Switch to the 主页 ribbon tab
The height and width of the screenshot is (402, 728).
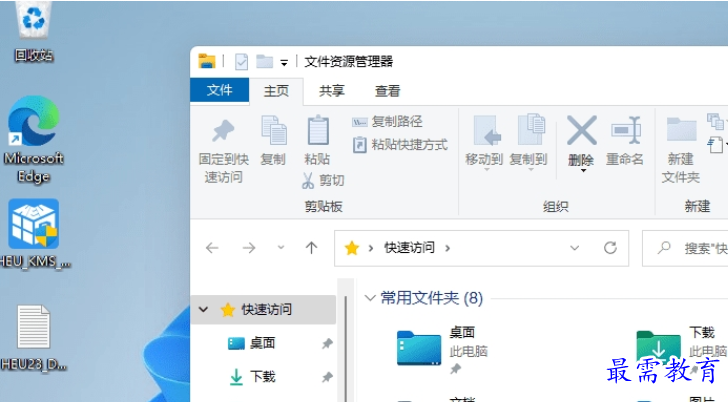click(276, 91)
